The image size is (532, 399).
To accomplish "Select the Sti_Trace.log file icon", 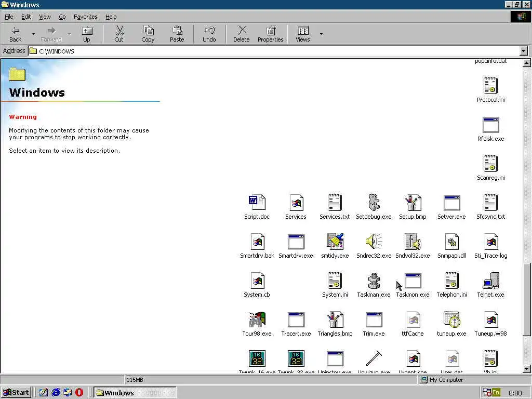I will click(490, 242).
